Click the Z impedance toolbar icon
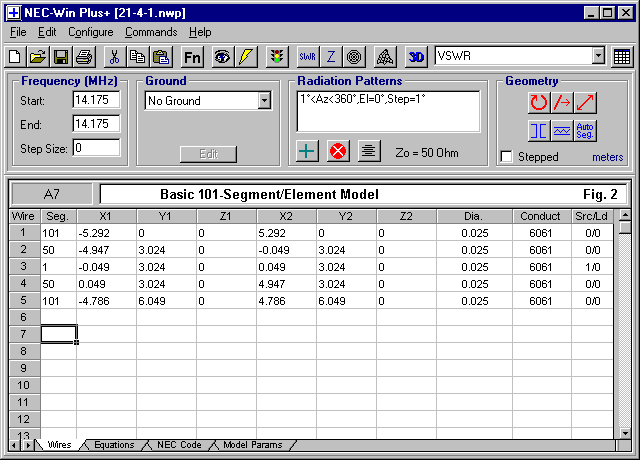 (331, 57)
